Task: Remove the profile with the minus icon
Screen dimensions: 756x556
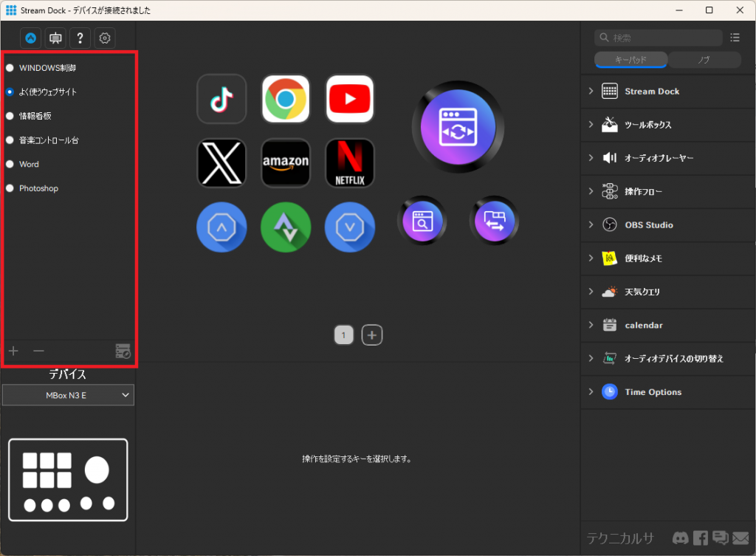Action: [38, 351]
